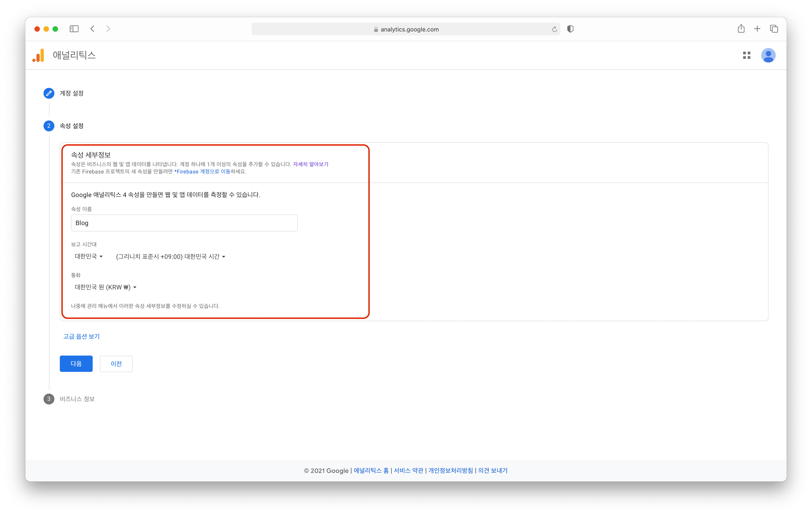812x515 pixels.
Task: Click the privacy shield icon
Action: point(570,29)
